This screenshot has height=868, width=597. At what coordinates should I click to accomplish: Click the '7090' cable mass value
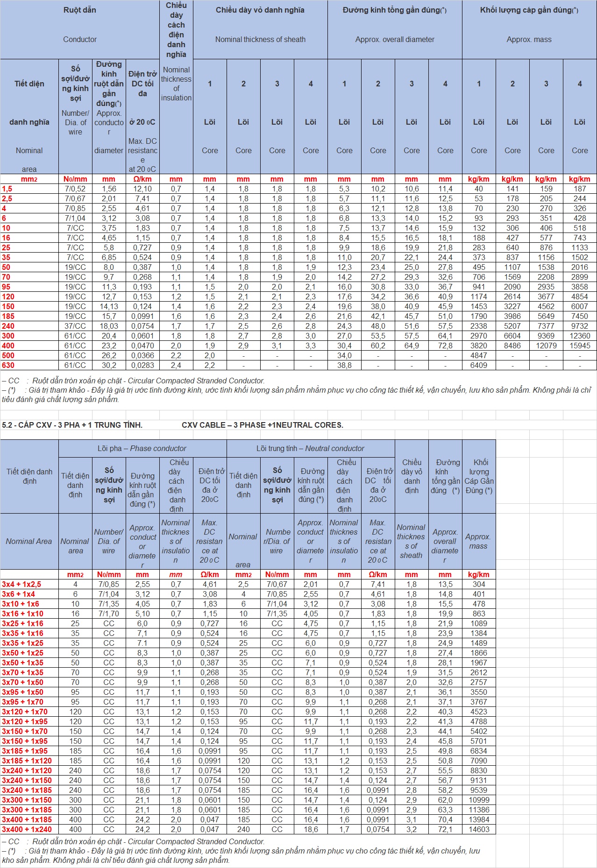pyautogui.click(x=479, y=761)
